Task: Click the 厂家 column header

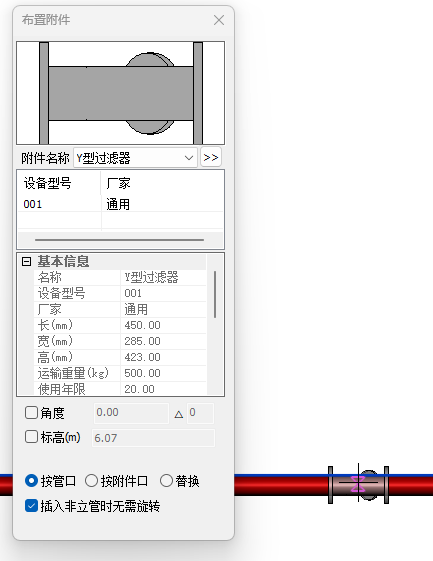Action: (x=162, y=183)
